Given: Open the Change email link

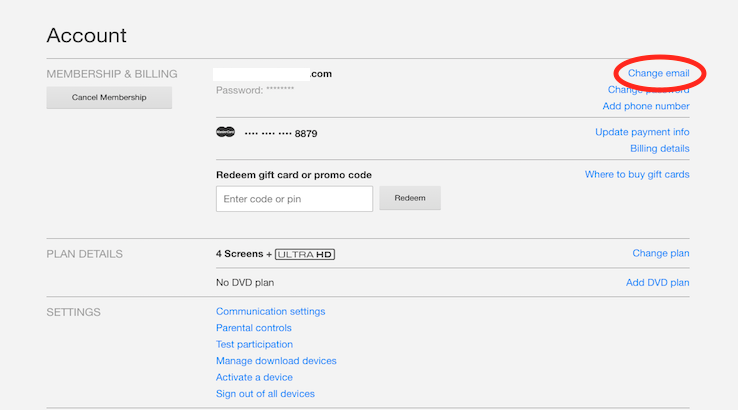Looking at the screenshot, I should tap(658, 73).
